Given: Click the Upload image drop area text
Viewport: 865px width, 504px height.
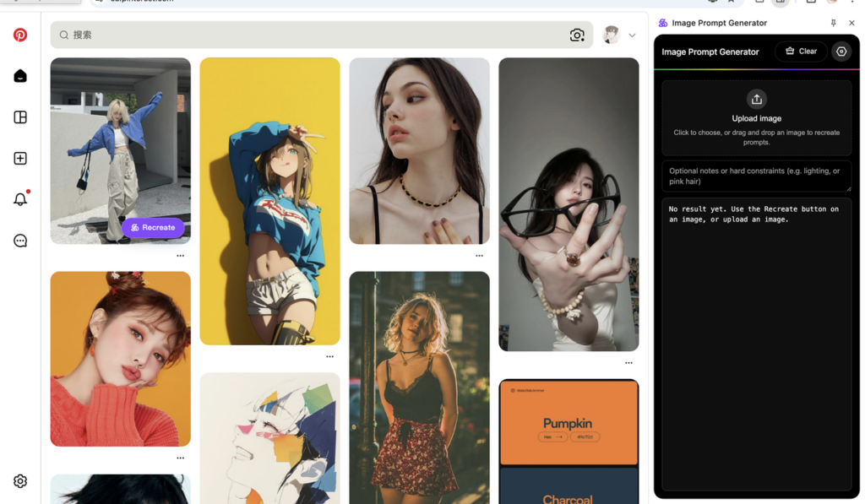Looking at the screenshot, I should pyautogui.click(x=756, y=118).
